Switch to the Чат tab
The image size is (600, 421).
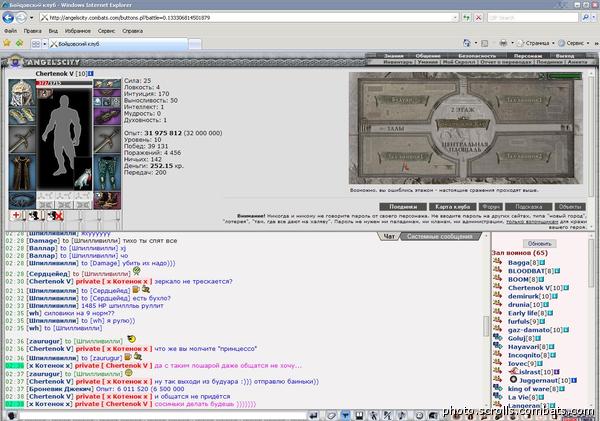click(x=389, y=237)
